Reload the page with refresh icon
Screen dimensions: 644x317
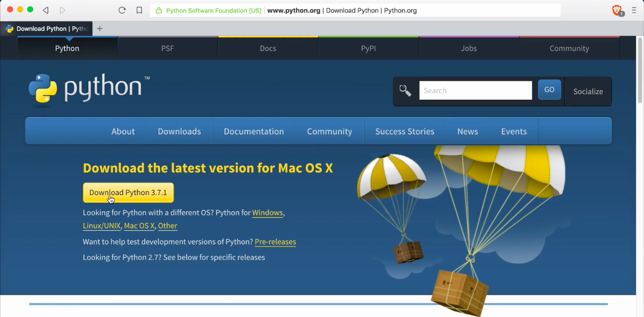[x=122, y=10]
